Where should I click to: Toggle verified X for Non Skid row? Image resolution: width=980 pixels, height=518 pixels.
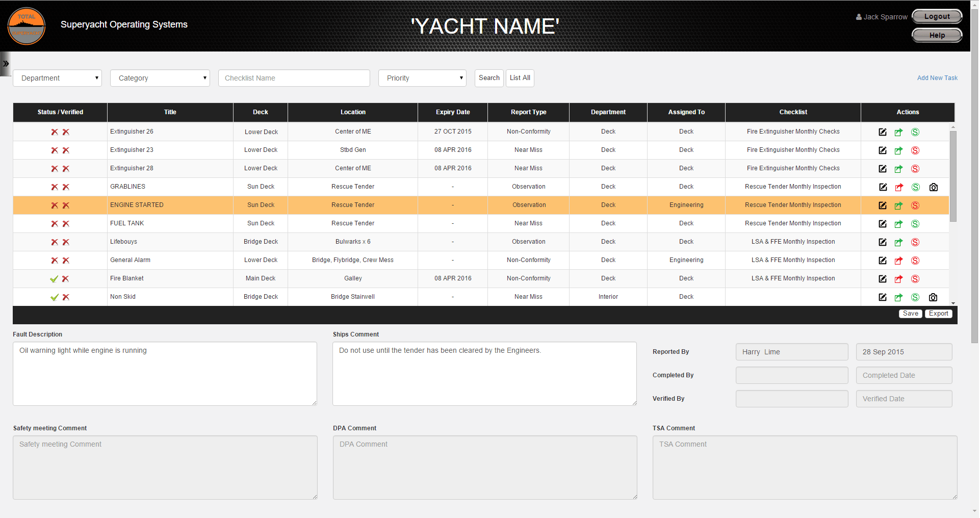[x=66, y=297]
